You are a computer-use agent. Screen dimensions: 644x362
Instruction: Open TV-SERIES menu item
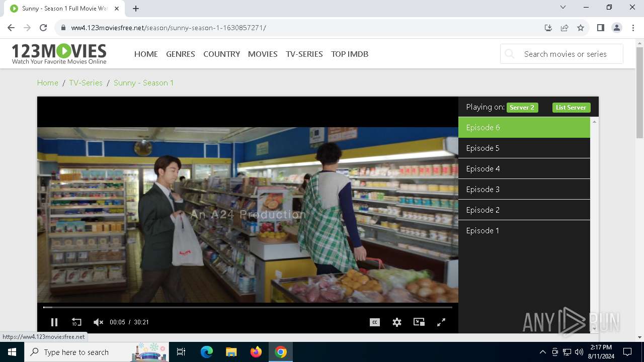pyautogui.click(x=304, y=54)
